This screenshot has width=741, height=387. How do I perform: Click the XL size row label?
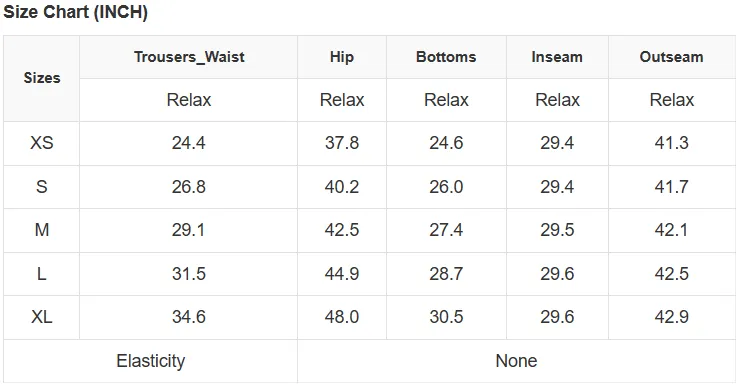point(42,317)
